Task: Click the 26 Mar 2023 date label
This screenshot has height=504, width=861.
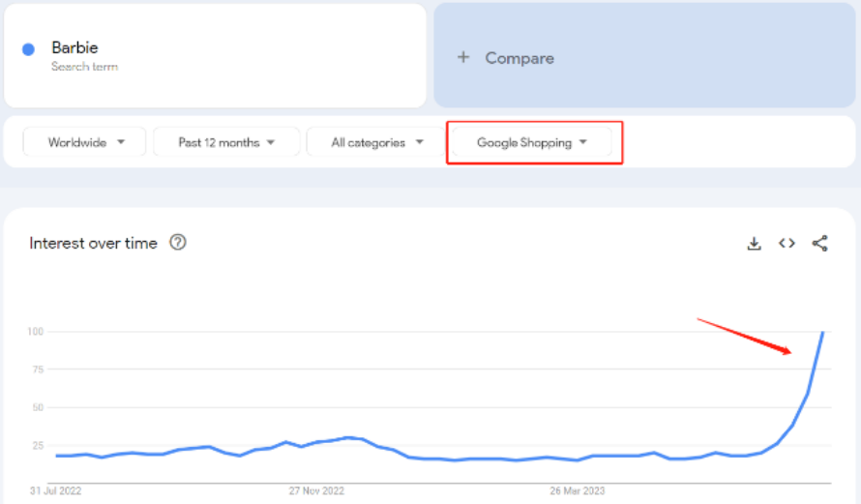Action: coord(577,490)
